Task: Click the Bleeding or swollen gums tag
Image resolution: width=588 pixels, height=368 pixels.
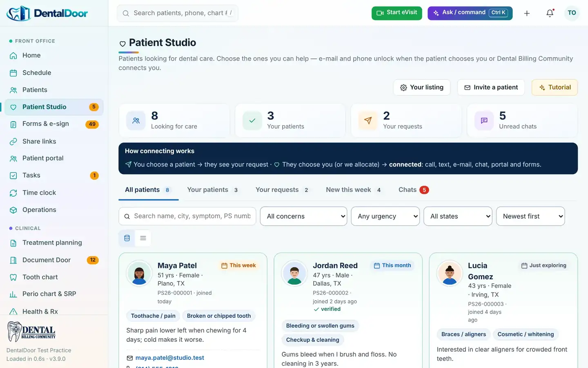Action: pyautogui.click(x=320, y=326)
